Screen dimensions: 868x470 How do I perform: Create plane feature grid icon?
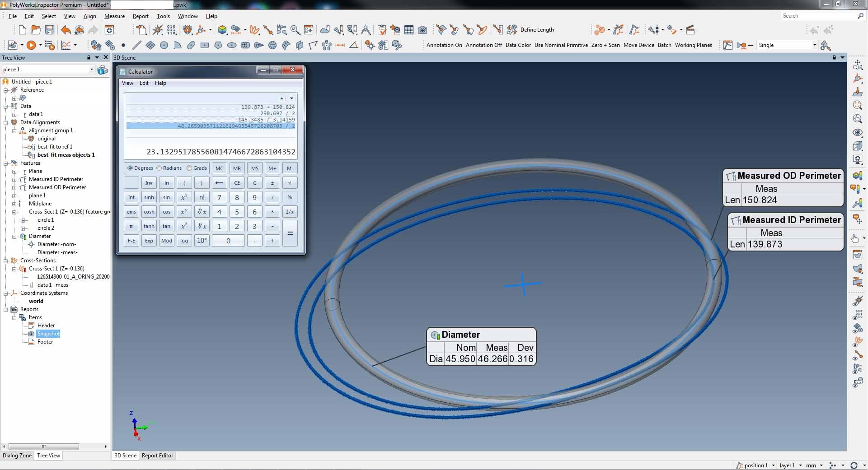(150, 45)
